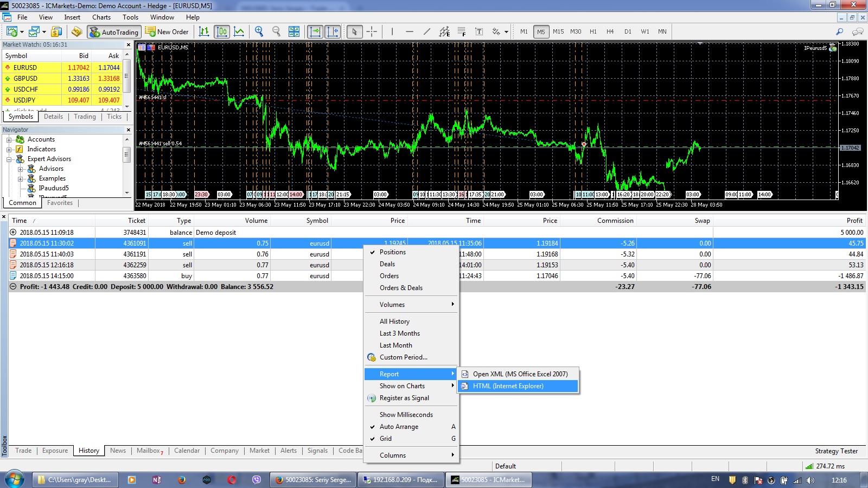
Task: Toggle the Auto Arrange checkmark option
Action: point(411,427)
